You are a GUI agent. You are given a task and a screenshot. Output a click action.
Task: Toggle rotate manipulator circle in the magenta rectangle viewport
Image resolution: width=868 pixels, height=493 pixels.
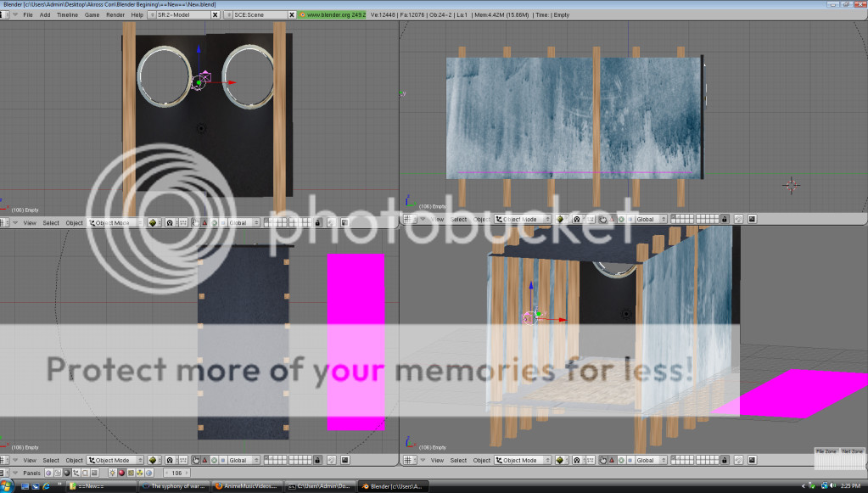(x=214, y=460)
